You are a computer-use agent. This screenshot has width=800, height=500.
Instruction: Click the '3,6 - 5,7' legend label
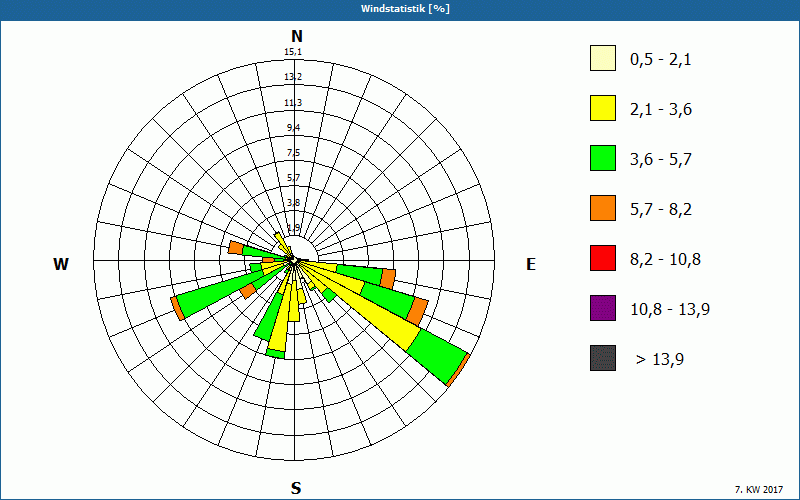click(x=661, y=160)
